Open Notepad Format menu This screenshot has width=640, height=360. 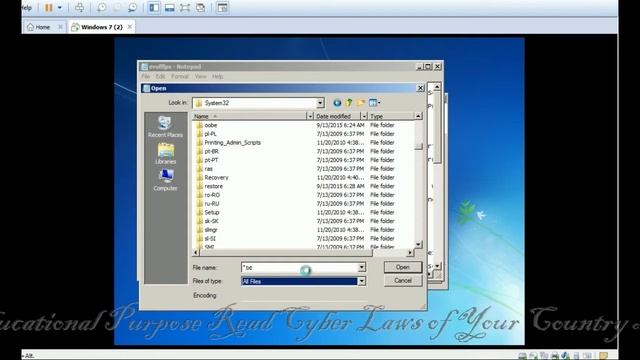tap(180, 76)
